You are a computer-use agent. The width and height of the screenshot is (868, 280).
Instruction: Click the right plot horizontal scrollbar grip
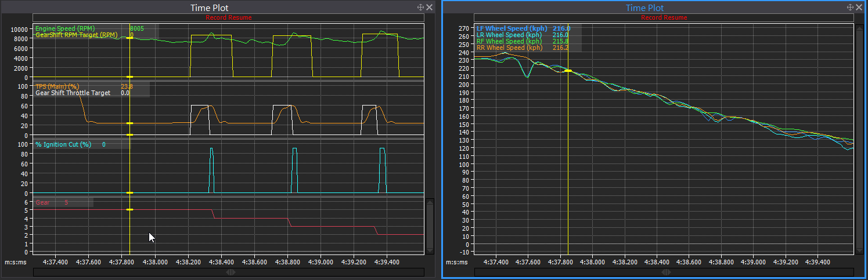pyautogui.click(x=665, y=272)
